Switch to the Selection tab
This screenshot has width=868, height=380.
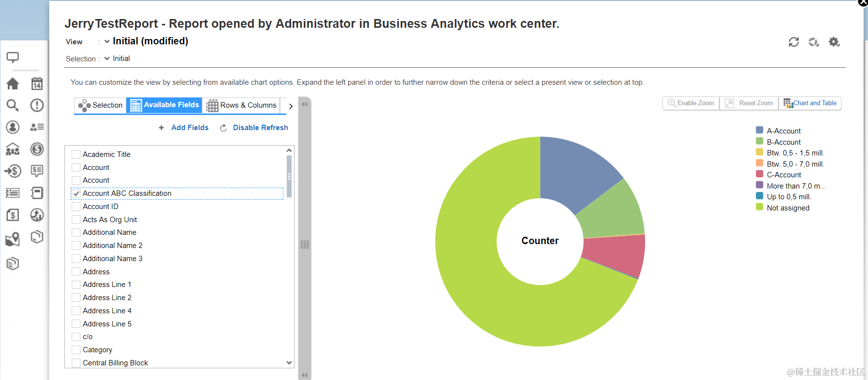100,105
